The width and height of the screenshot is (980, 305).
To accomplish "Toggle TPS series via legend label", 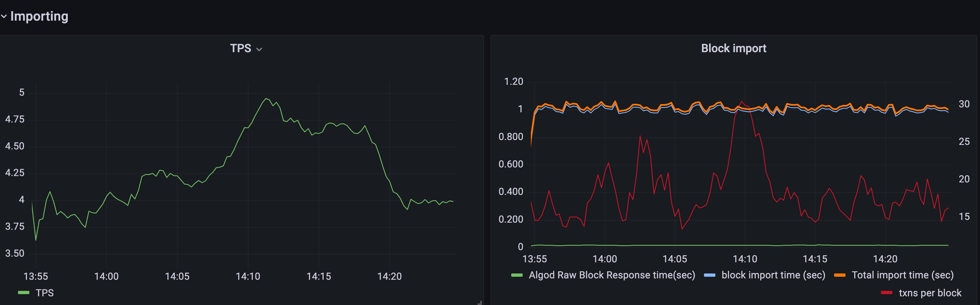I will [45, 292].
